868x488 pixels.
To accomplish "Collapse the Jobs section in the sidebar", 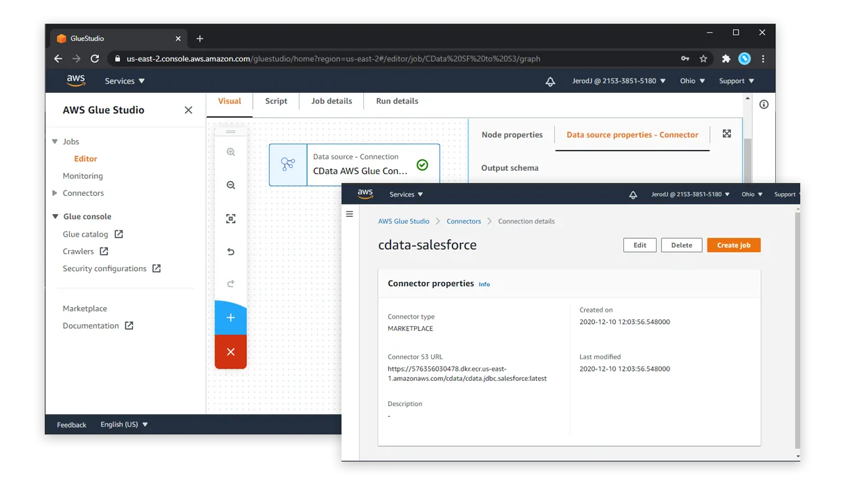I will [x=55, y=141].
